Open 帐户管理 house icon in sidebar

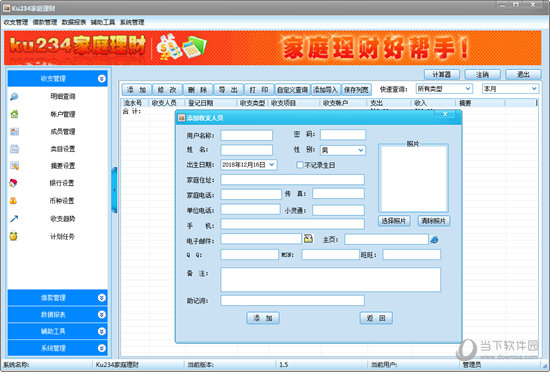(x=14, y=114)
